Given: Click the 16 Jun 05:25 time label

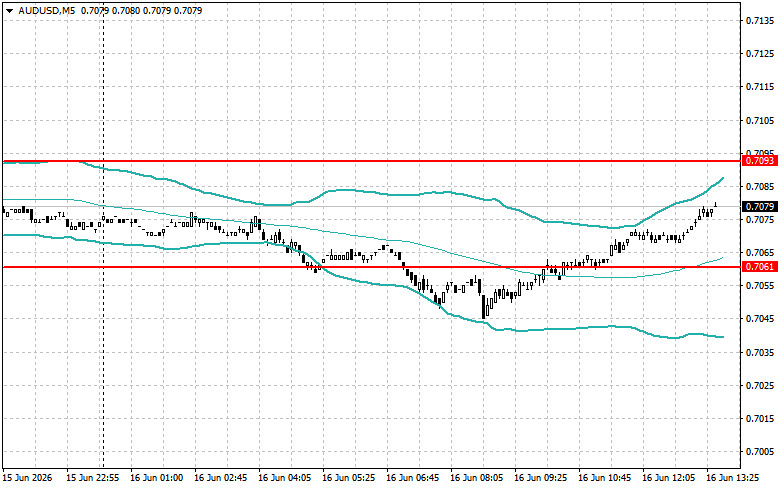Looking at the screenshot, I should click(x=349, y=478).
